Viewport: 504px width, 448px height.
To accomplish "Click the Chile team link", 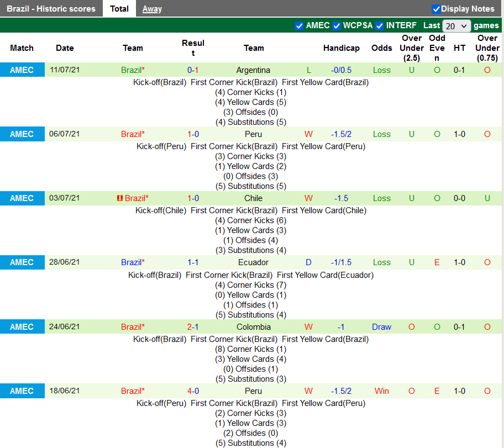I will pos(253,198).
